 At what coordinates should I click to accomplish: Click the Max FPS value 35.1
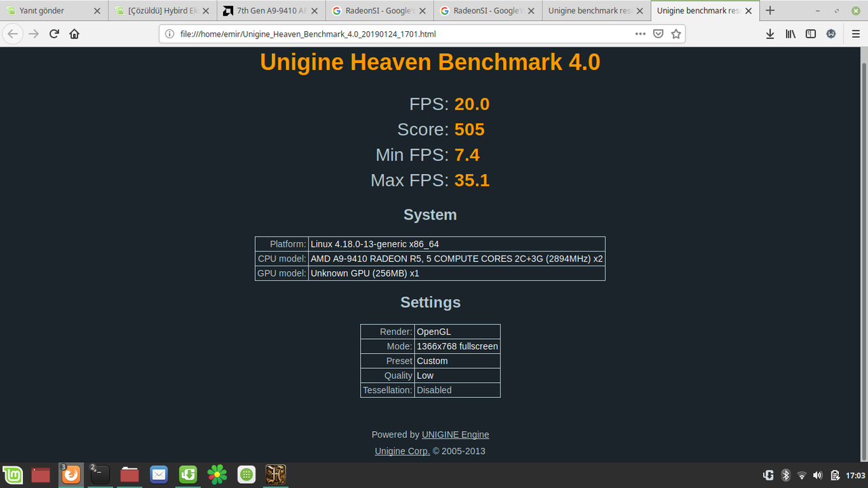pos(472,180)
